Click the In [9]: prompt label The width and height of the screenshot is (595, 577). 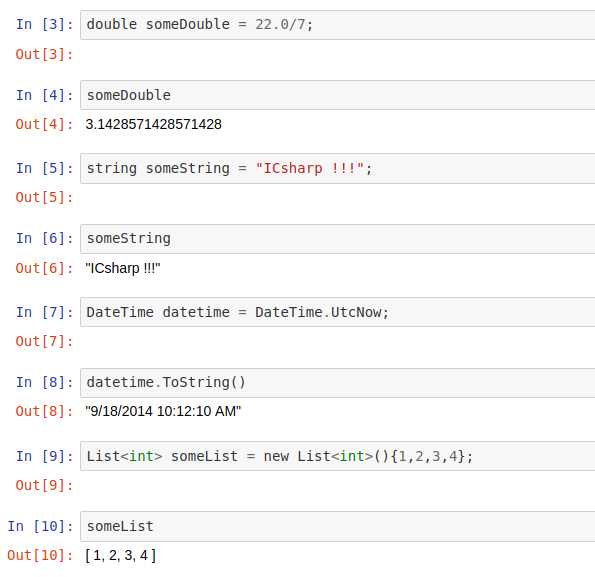(44, 456)
